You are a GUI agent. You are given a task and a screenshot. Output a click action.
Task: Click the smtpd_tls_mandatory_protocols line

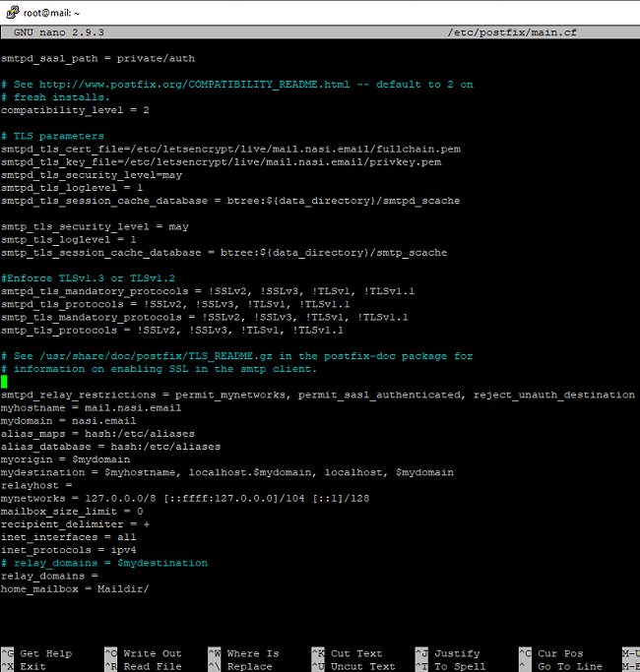pos(208,291)
